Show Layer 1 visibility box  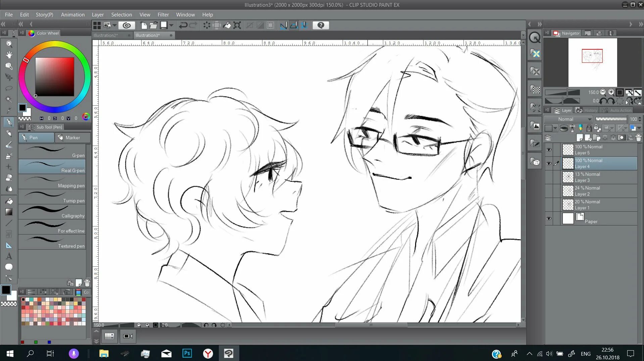549,205
